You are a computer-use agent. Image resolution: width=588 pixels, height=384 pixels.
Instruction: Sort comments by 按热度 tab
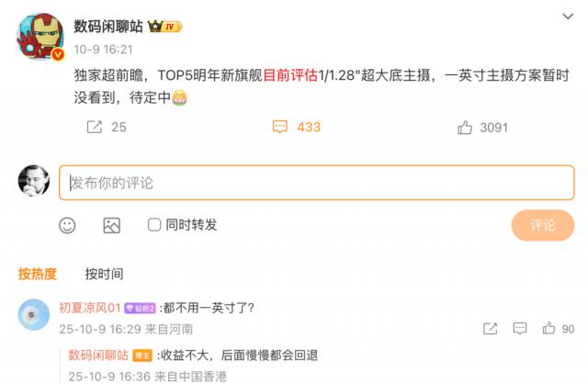click(x=37, y=274)
